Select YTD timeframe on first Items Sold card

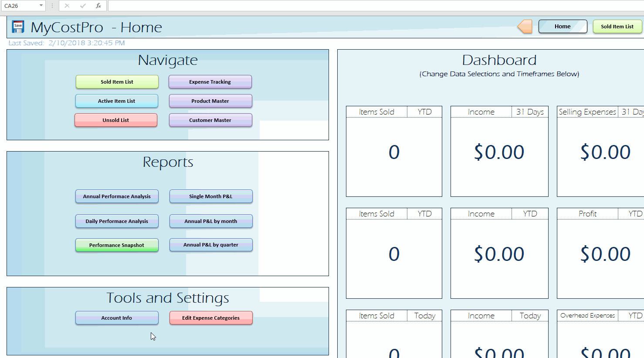[424, 112]
